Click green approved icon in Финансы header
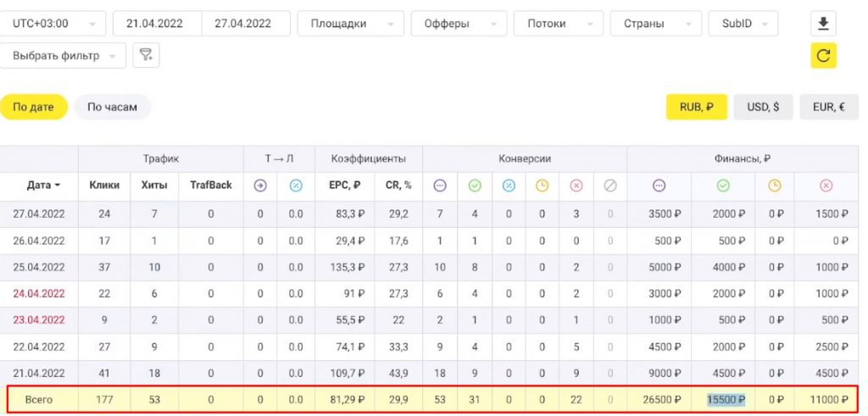 [x=723, y=186]
